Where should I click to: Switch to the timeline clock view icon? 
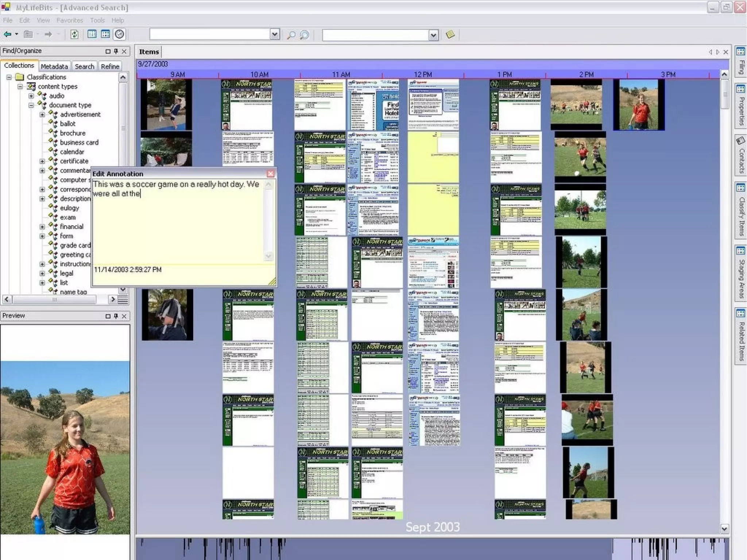(119, 34)
